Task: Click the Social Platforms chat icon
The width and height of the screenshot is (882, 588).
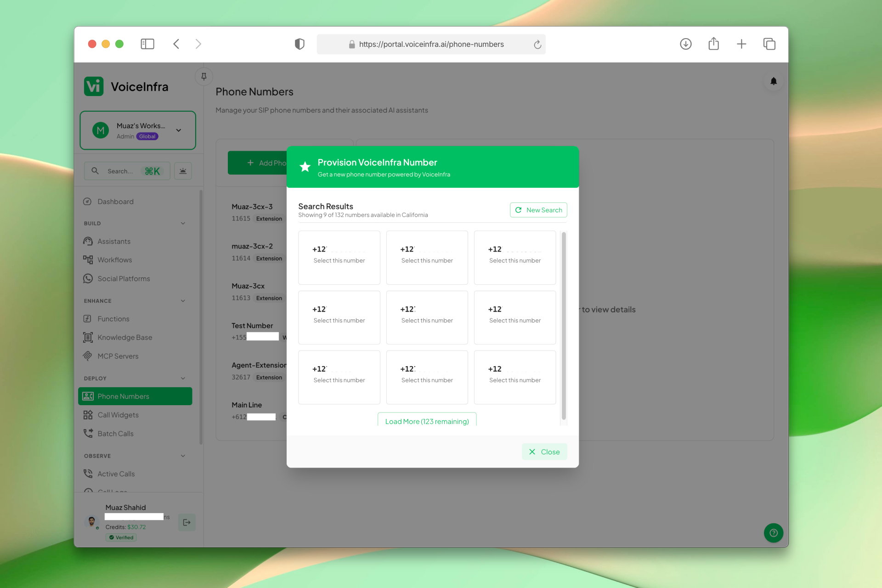Action: click(88, 278)
